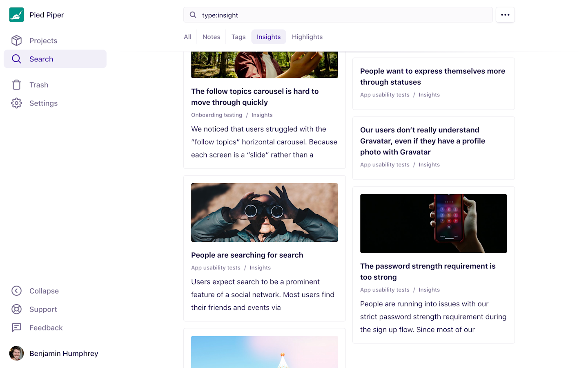Click the "Onboarding testing" breadcrumb link
588x368 pixels.
click(x=216, y=115)
